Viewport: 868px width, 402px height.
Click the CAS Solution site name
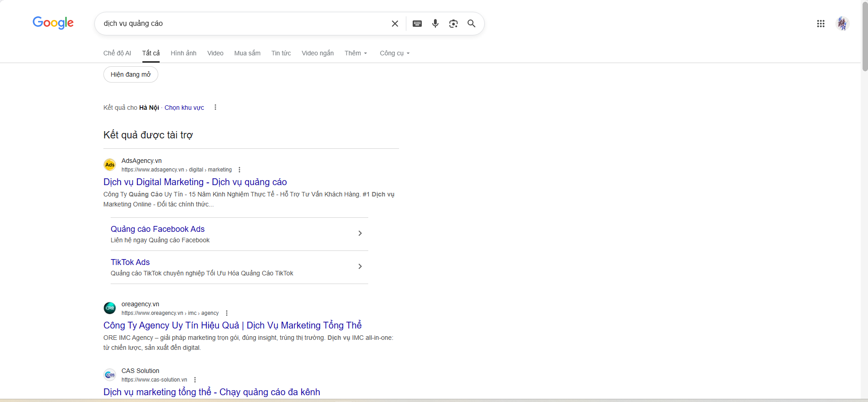140,371
